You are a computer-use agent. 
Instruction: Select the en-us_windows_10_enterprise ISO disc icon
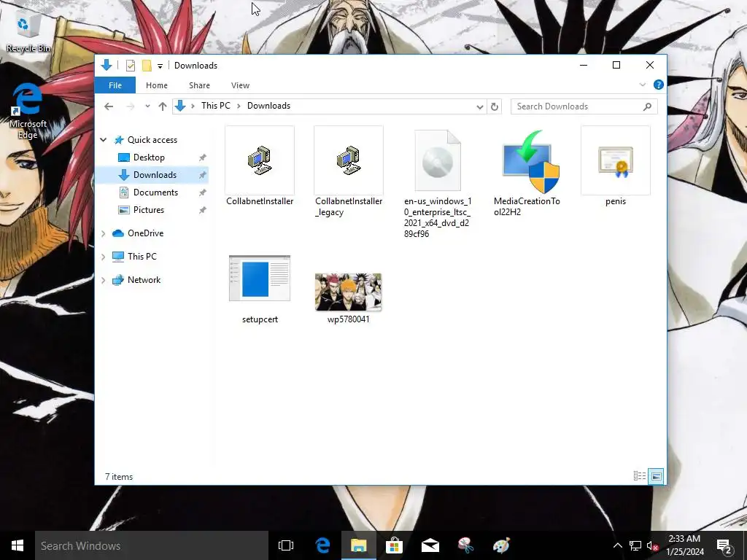[x=438, y=160]
